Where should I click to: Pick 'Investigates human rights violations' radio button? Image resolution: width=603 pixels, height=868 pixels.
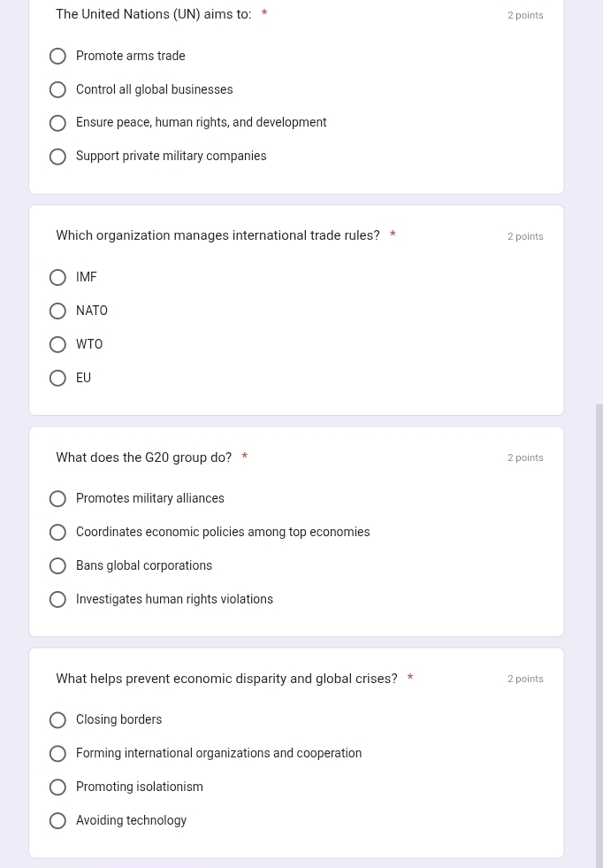click(57, 600)
